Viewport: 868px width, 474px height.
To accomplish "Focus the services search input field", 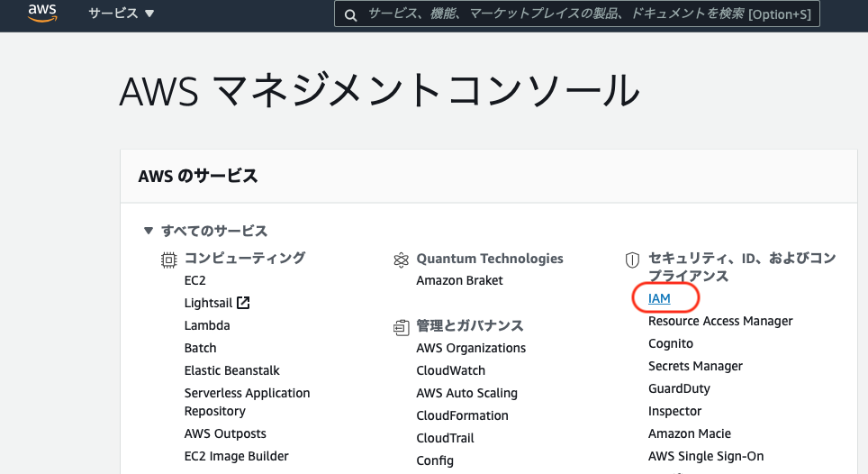I will click(589, 14).
